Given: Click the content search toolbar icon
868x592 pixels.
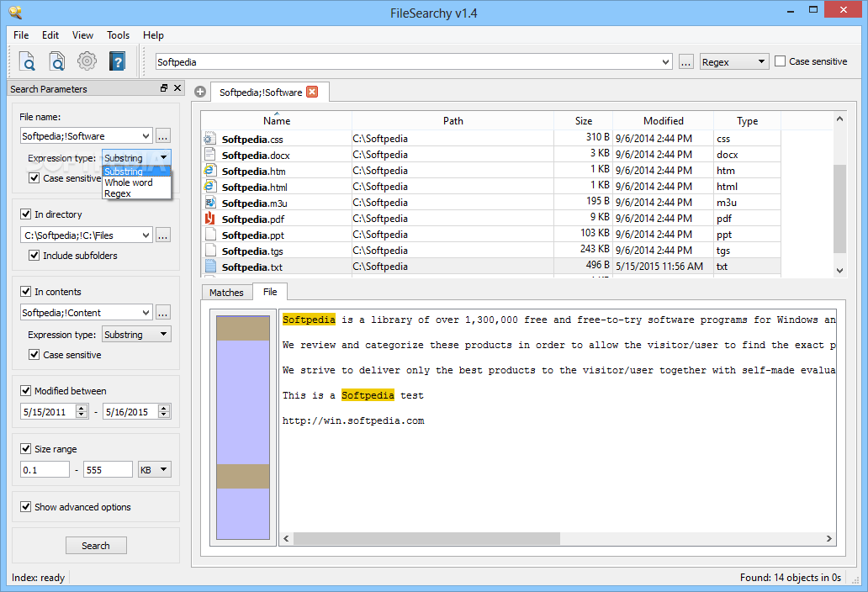Looking at the screenshot, I should click(x=57, y=61).
